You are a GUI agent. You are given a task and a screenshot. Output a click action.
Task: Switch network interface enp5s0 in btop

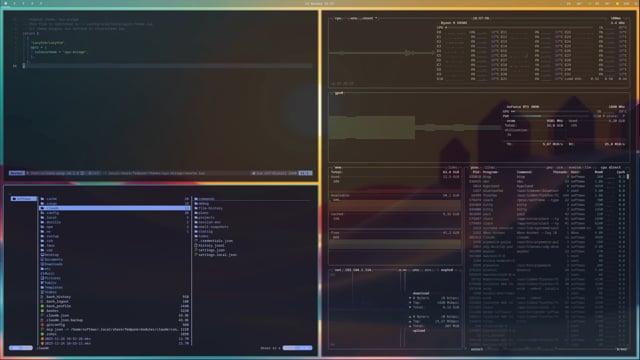tap(447, 270)
